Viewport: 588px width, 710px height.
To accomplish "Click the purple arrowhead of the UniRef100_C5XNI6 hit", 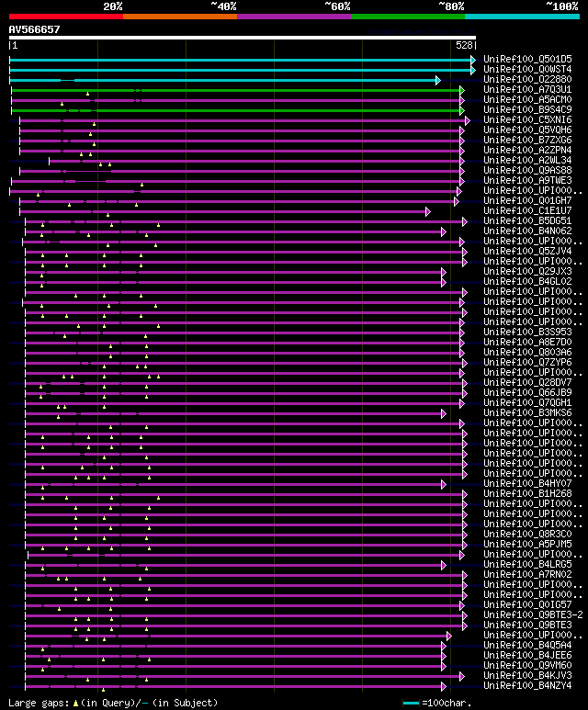I will click(468, 120).
